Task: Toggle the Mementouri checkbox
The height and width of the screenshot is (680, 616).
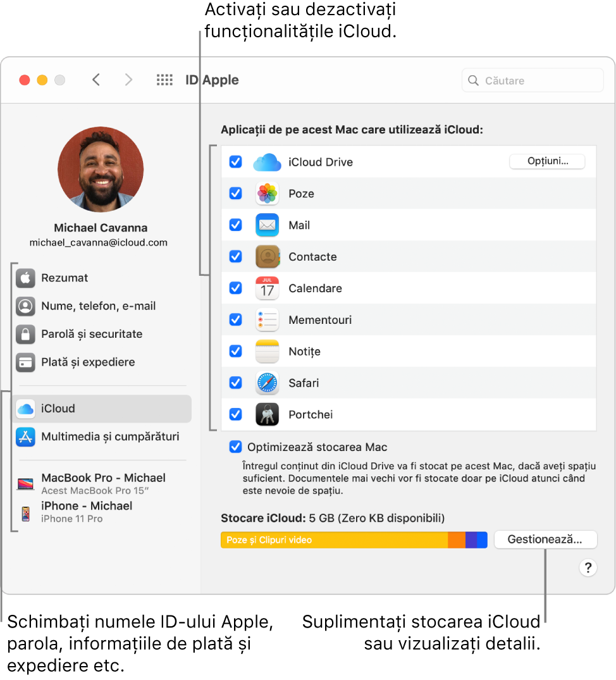Action: 236,320
